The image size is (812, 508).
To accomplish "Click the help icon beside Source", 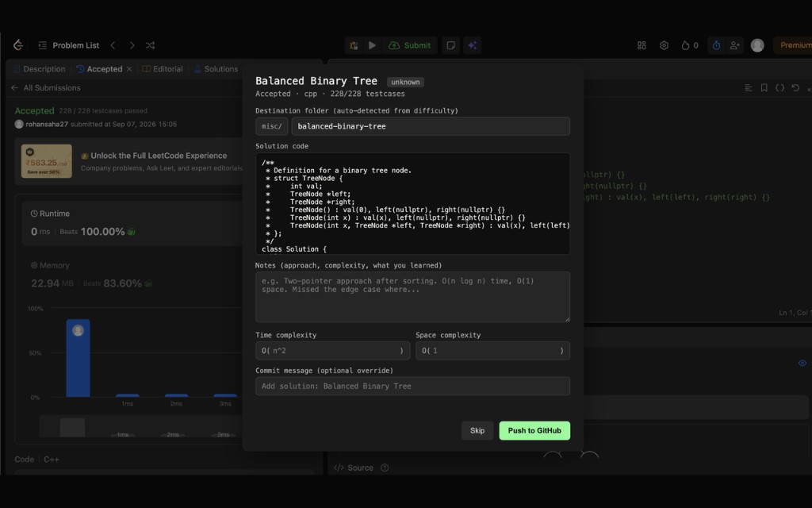I will [x=385, y=468].
